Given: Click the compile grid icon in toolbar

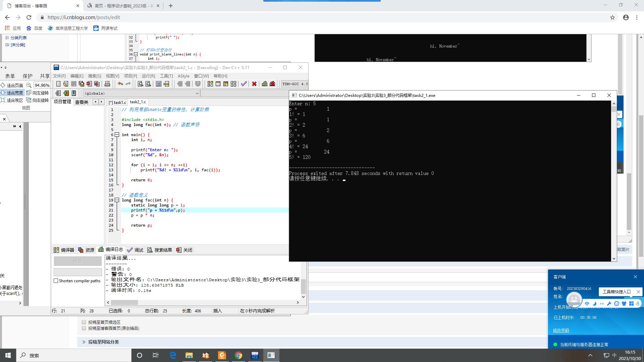Looking at the screenshot, I should tap(210, 84).
